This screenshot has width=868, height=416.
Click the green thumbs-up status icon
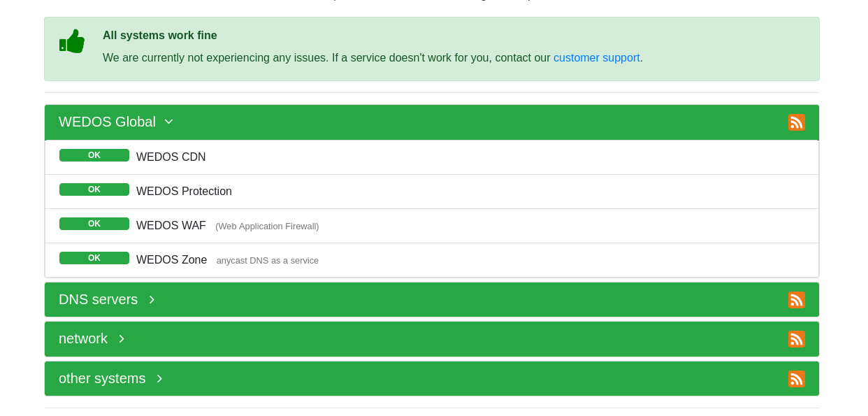pos(72,41)
